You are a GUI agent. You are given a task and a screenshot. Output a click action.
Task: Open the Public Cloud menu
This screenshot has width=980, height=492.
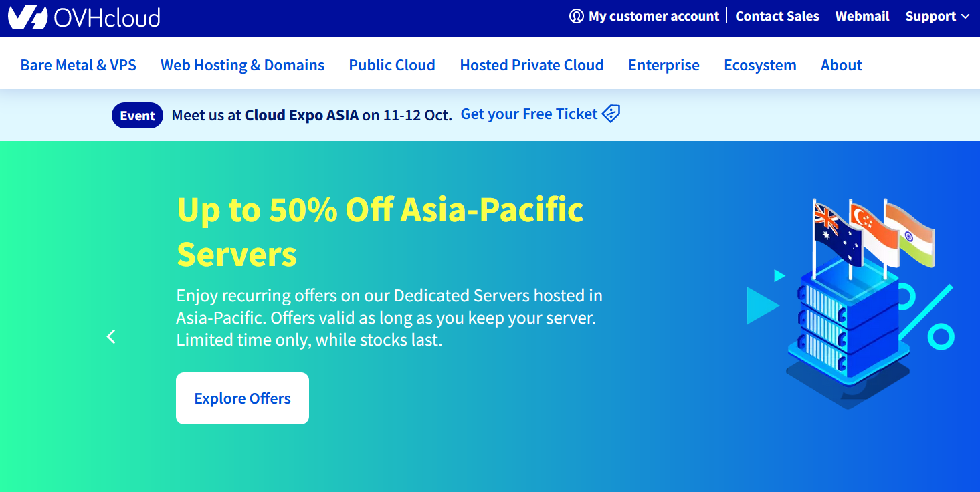392,65
